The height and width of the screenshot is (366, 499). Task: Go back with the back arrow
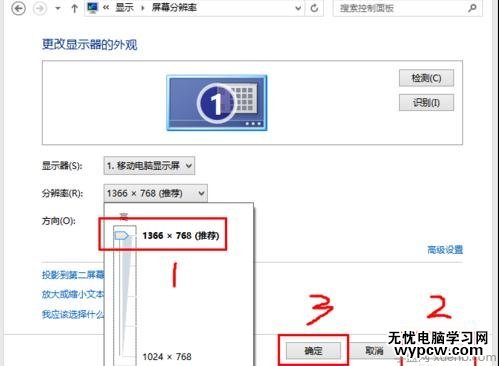tap(18, 8)
